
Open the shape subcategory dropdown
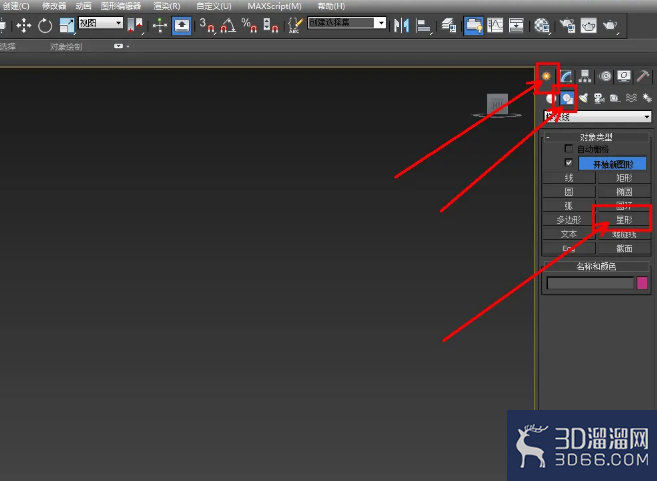[598, 116]
